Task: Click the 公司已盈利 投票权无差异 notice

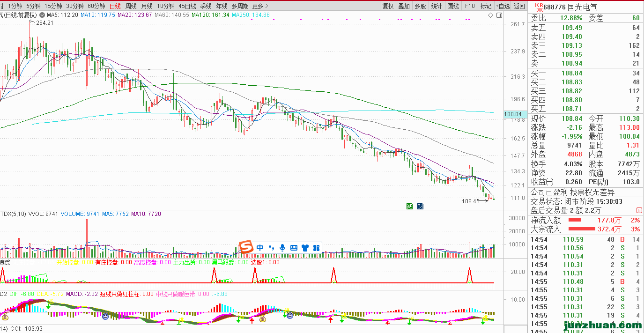Action: [572, 192]
